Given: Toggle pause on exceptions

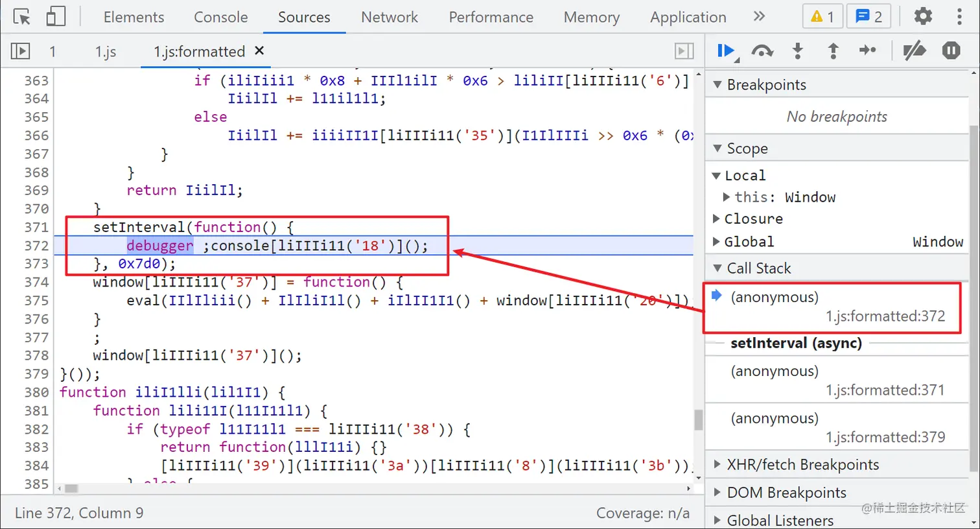Looking at the screenshot, I should point(951,51).
